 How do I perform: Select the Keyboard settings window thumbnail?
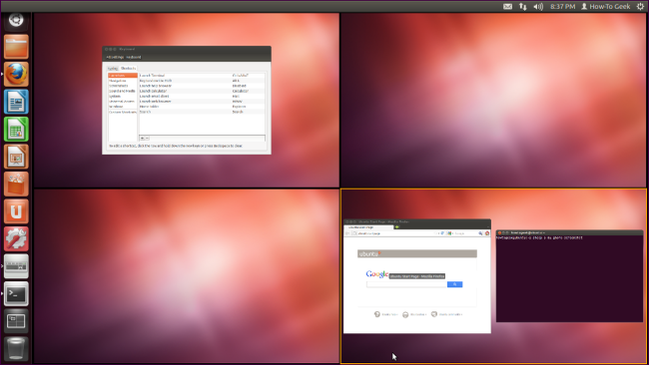coord(187,100)
